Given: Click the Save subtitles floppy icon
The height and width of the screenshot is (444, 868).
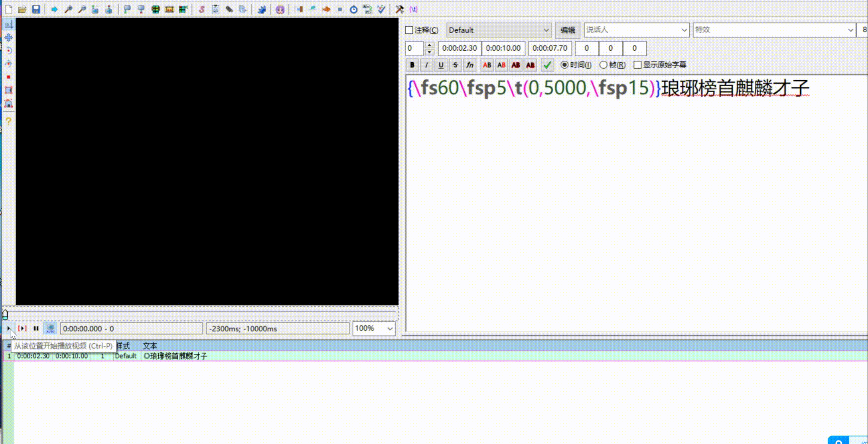Looking at the screenshot, I should pyautogui.click(x=36, y=9).
